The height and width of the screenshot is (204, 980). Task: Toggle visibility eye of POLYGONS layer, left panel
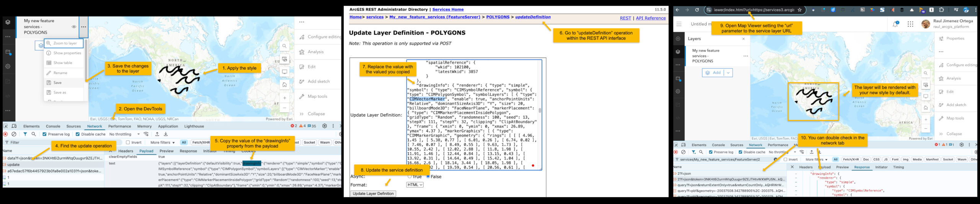click(x=74, y=27)
